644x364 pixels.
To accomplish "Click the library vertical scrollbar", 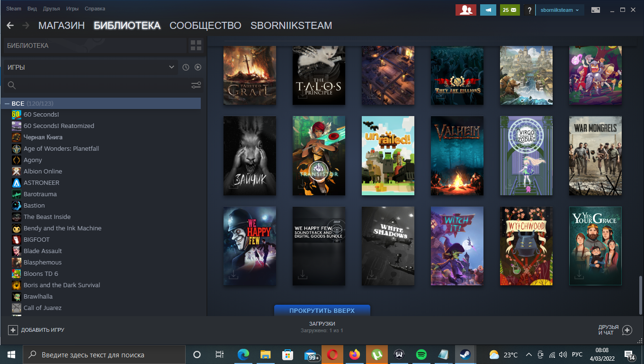I will tap(640, 296).
